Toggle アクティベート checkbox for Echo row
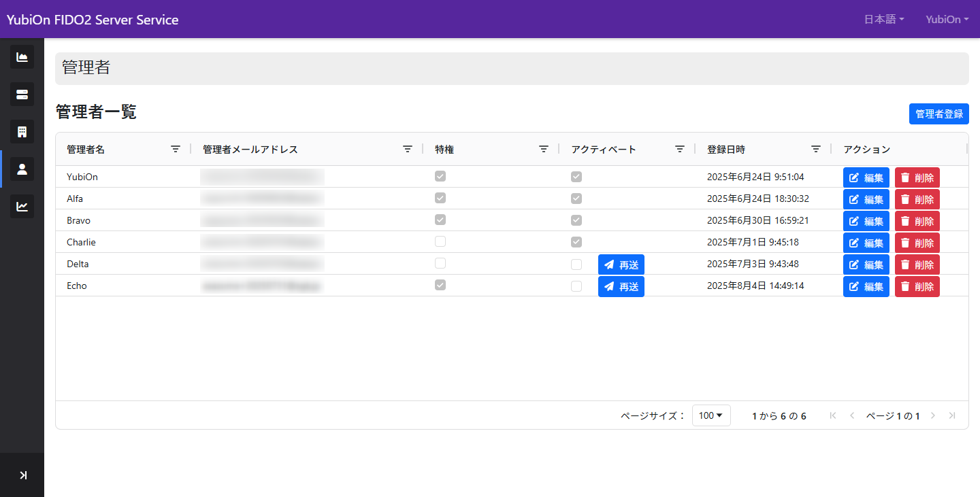Image resolution: width=980 pixels, height=497 pixels. tap(576, 286)
